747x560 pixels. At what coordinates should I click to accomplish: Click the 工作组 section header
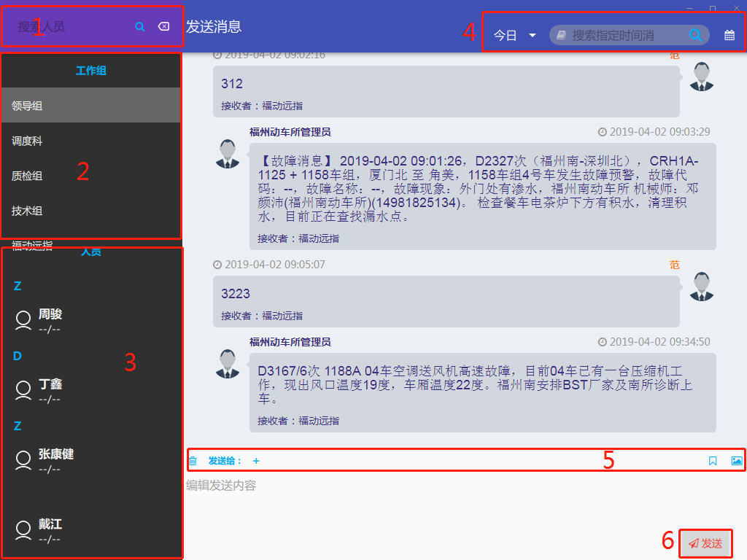tap(91, 71)
